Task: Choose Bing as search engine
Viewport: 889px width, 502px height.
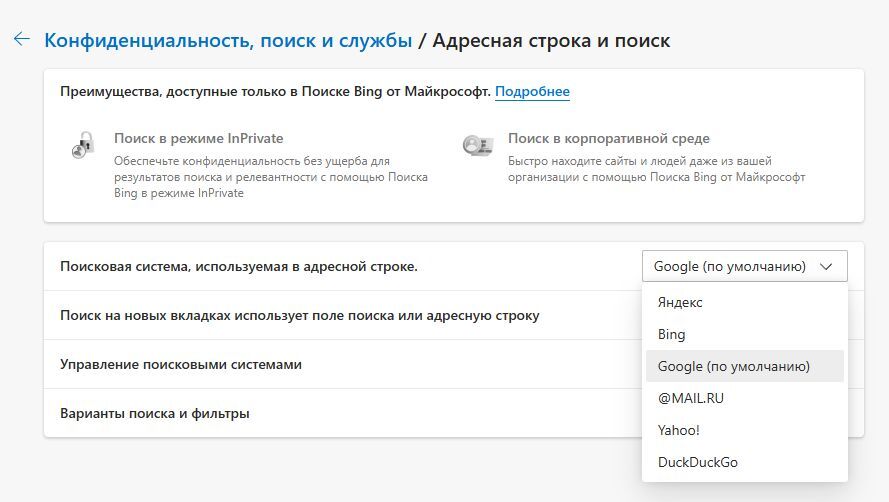Action: point(672,334)
